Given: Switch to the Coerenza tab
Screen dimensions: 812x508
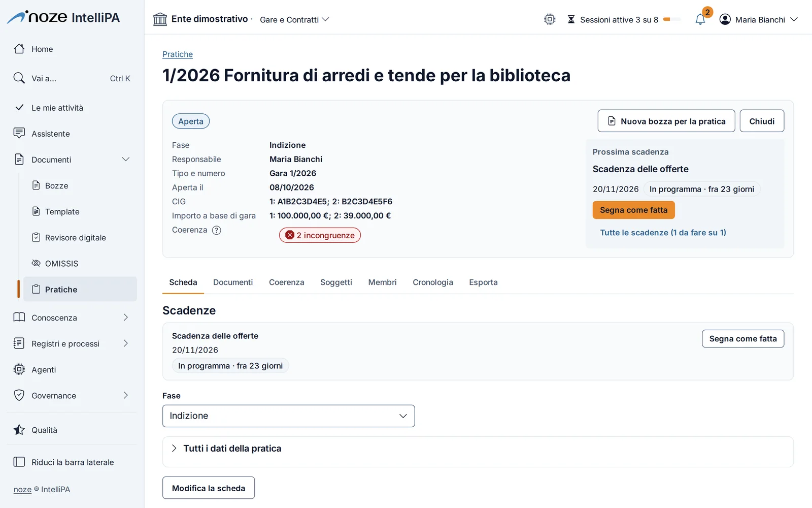Looking at the screenshot, I should tap(287, 282).
